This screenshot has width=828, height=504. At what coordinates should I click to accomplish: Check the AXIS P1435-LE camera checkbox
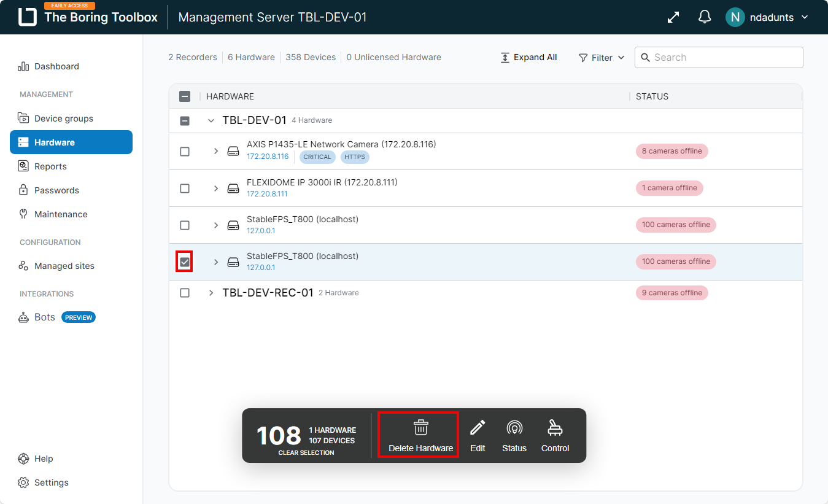click(x=185, y=152)
